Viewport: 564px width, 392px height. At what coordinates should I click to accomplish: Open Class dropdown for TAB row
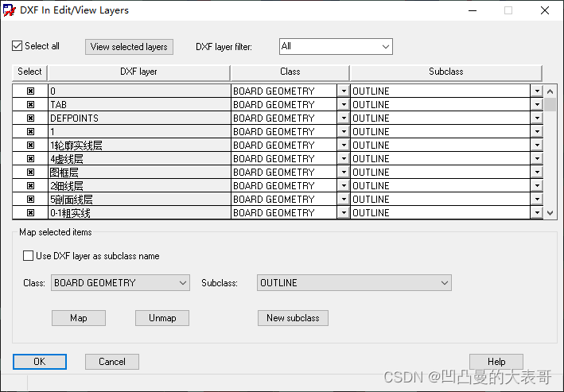[x=344, y=105]
